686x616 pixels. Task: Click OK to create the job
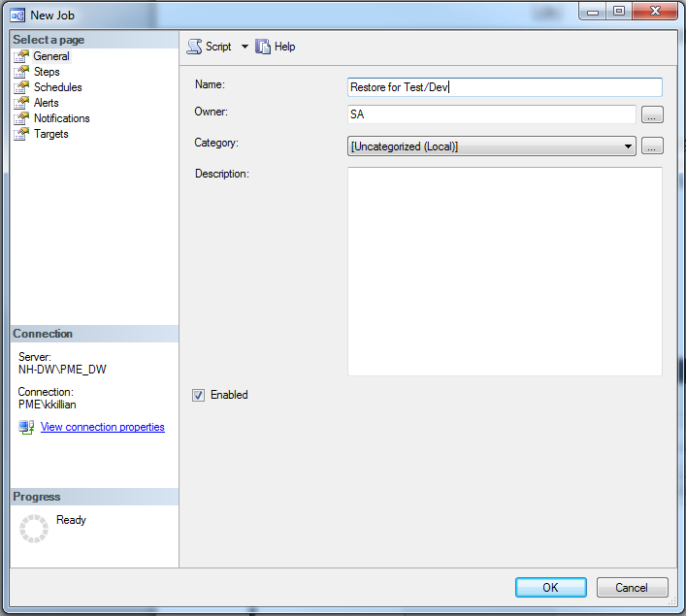click(x=551, y=587)
